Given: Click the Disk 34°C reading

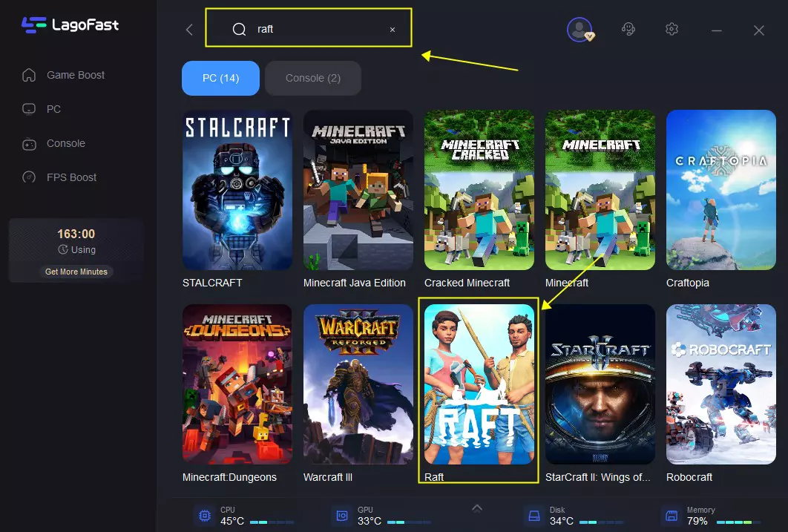Looking at the screenshot, I should [x=562, y=521].
